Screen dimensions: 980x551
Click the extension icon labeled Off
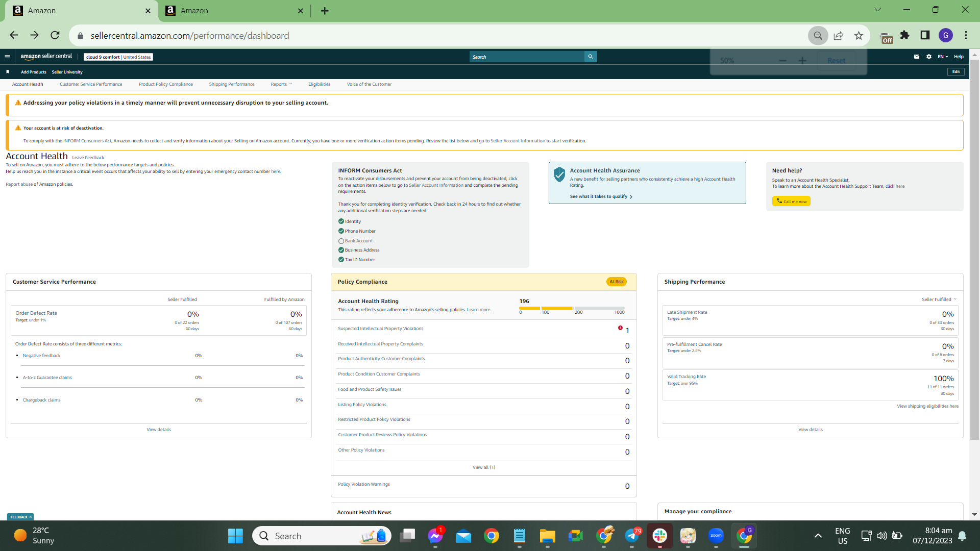(887, 37)
